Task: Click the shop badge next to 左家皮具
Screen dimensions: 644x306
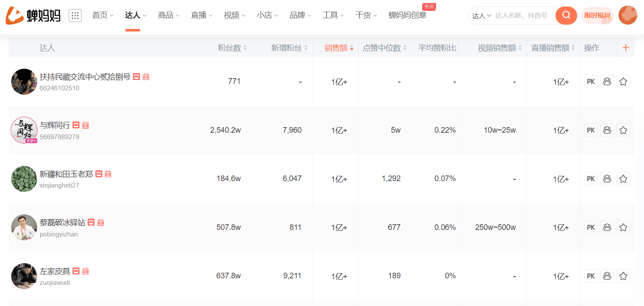Action: 76,271
